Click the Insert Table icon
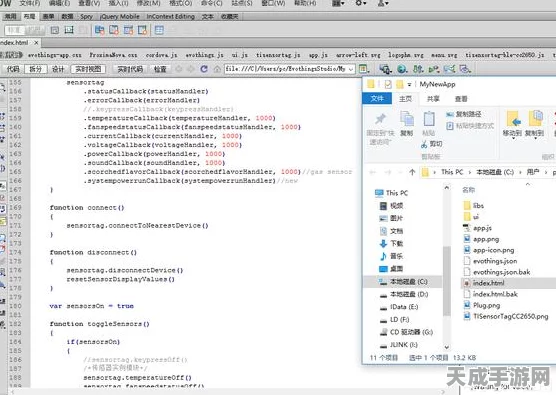Screen dimensions: 556x395 (159, 30)
